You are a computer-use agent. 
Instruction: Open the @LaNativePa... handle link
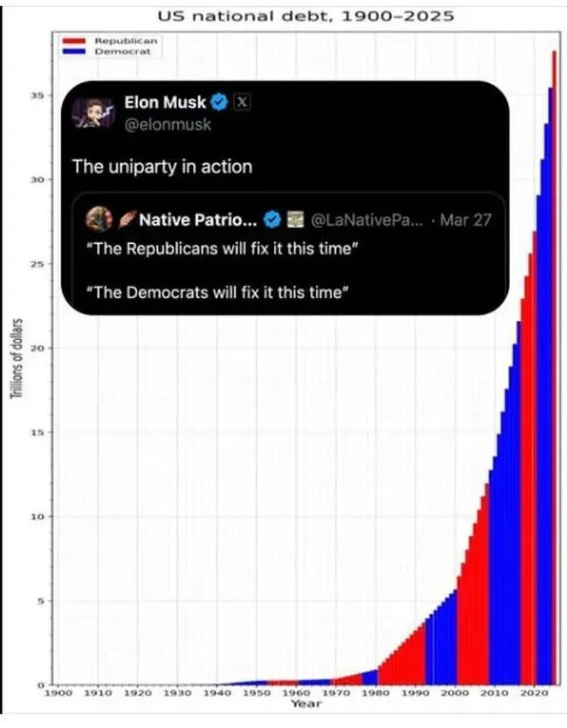click(x=368, y=220)
